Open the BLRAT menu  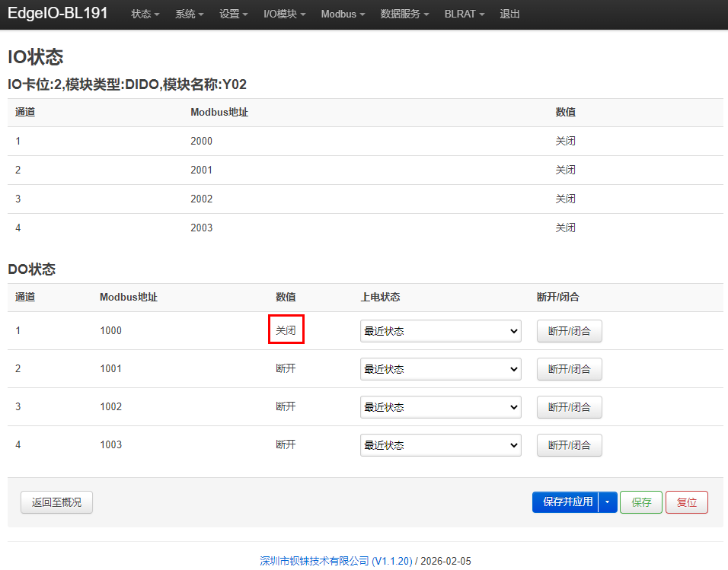(465, 14)
